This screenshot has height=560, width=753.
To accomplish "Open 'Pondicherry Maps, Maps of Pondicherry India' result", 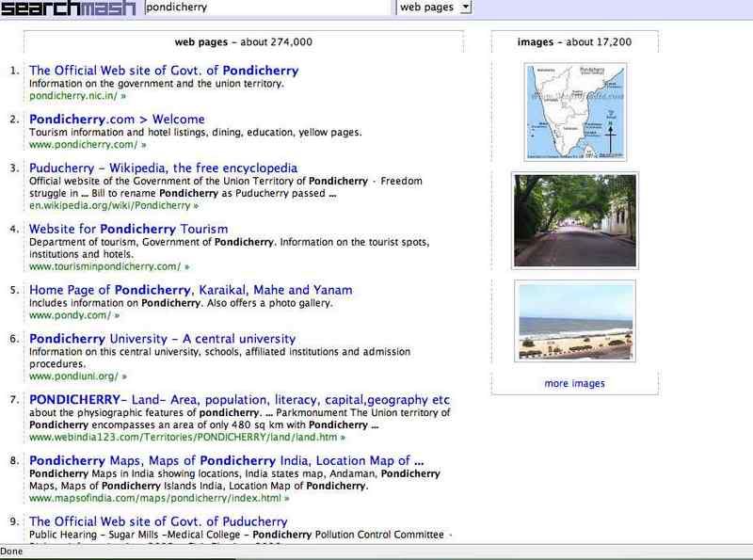I will pos(226,461).
